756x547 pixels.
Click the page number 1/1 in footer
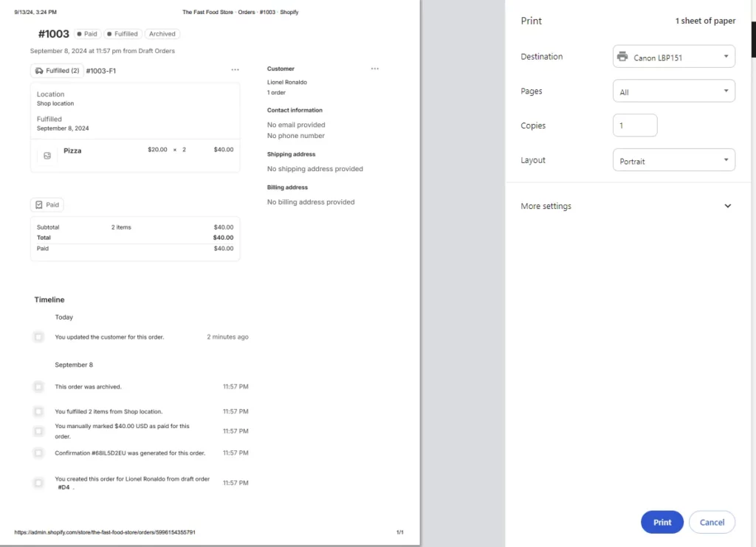[399, 532]
